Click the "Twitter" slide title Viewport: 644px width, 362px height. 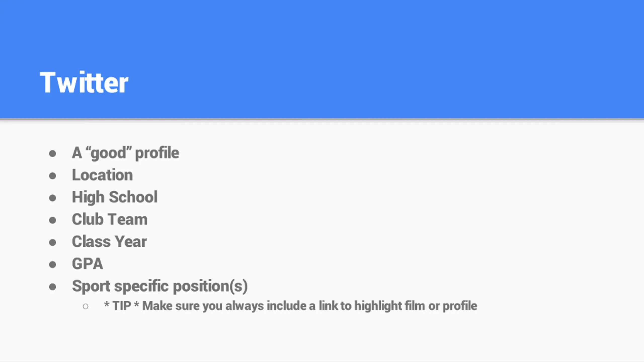(84, 82)
